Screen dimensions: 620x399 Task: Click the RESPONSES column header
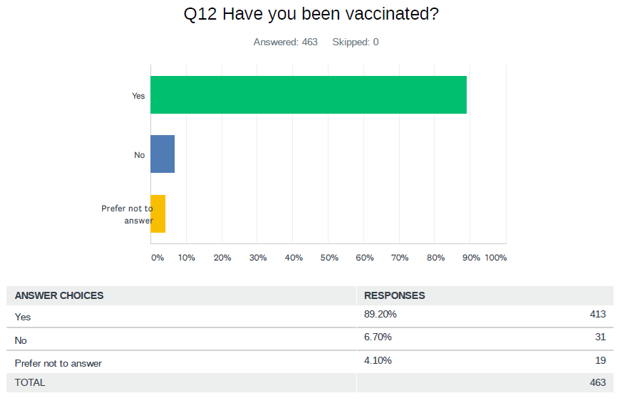point(394,295)
